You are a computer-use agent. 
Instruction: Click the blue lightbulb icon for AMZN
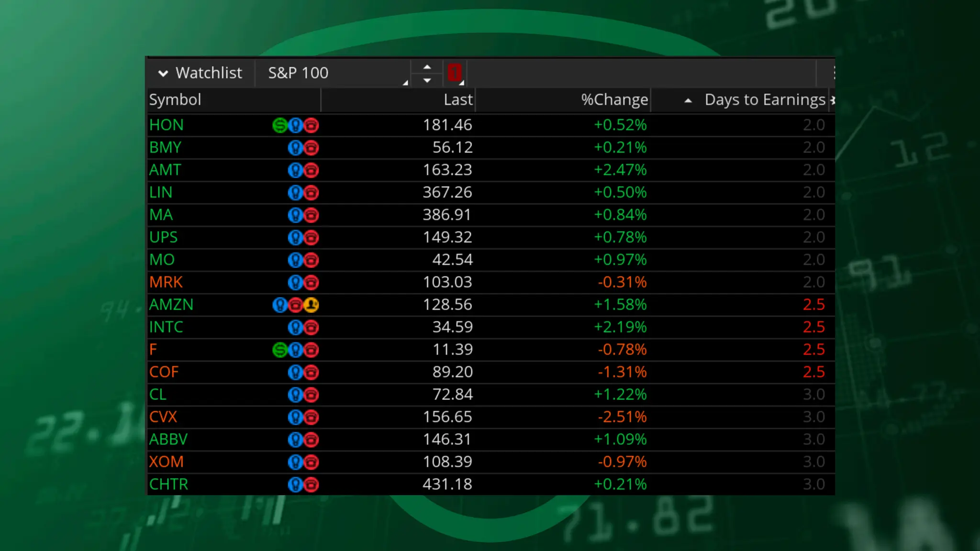coord(280,305)
